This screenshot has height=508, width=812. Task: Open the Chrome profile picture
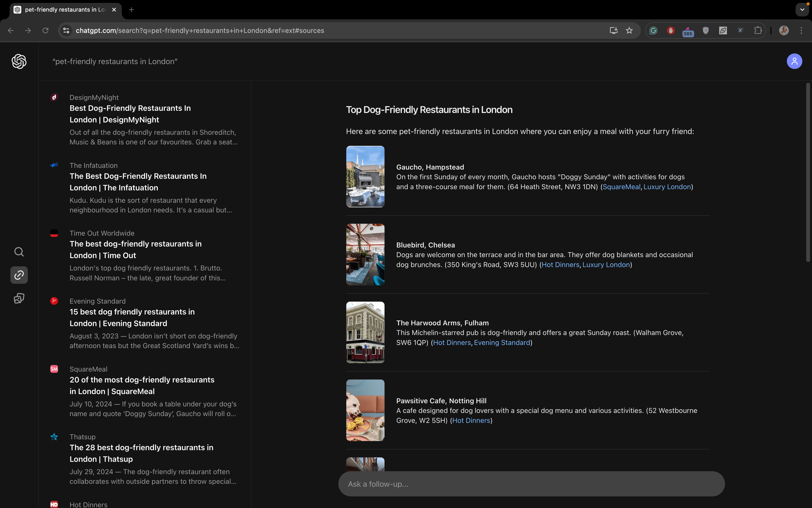[784, 30]
